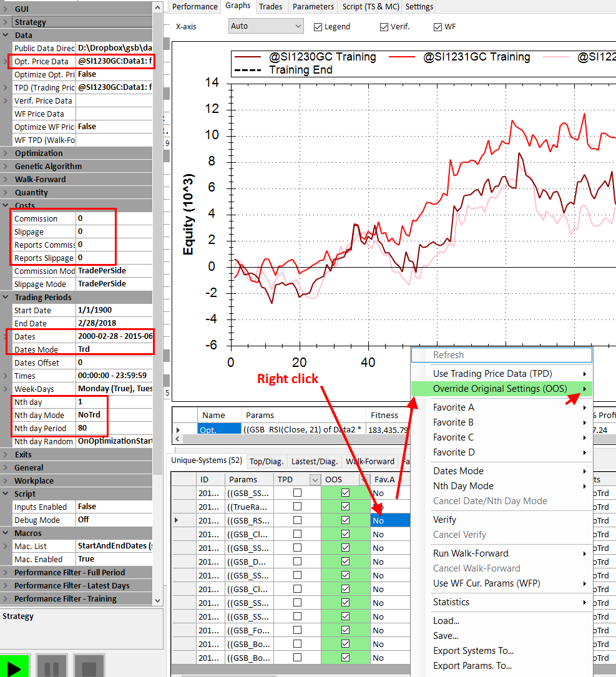The width and height of the screenshot is (616, 677).
Task: Collapse the Trading Periods section
Action: pos(6,298)
